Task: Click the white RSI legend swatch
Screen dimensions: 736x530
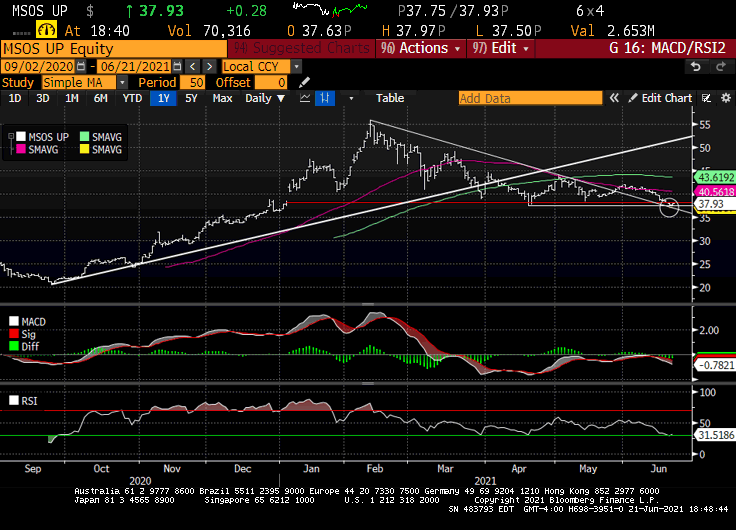Action: point(14,400)
